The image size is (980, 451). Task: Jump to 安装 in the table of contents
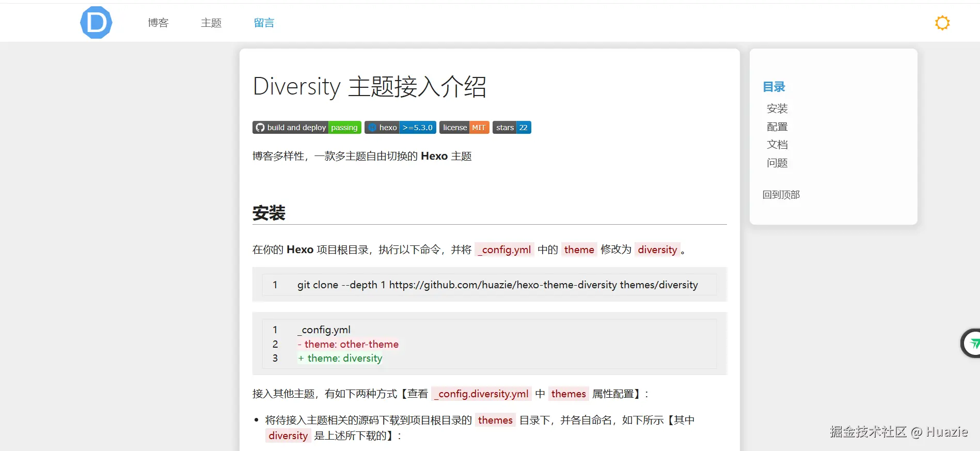point(777,108)
